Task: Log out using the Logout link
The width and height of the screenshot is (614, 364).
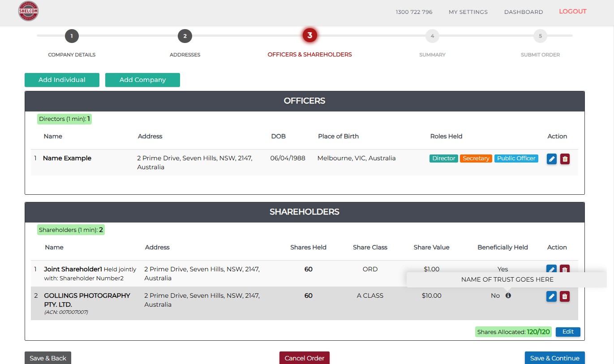Action: click(572, 12)
